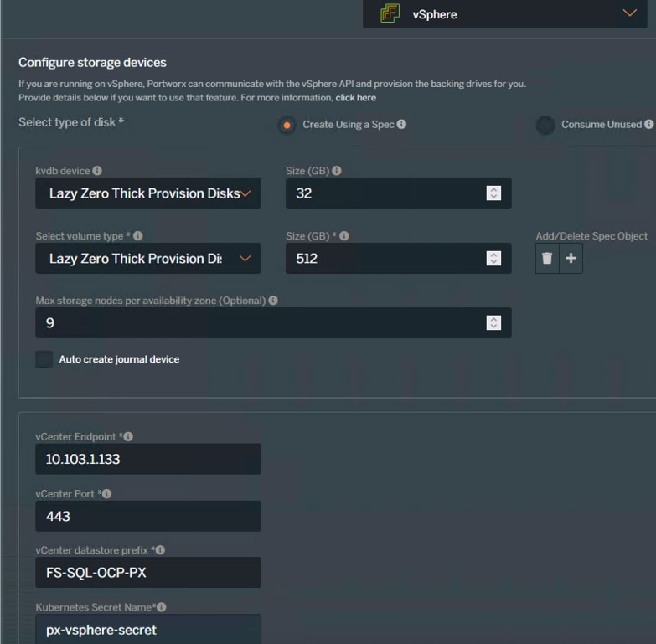
Task: Click the vSphere logo icon
Action: [390, 13]
